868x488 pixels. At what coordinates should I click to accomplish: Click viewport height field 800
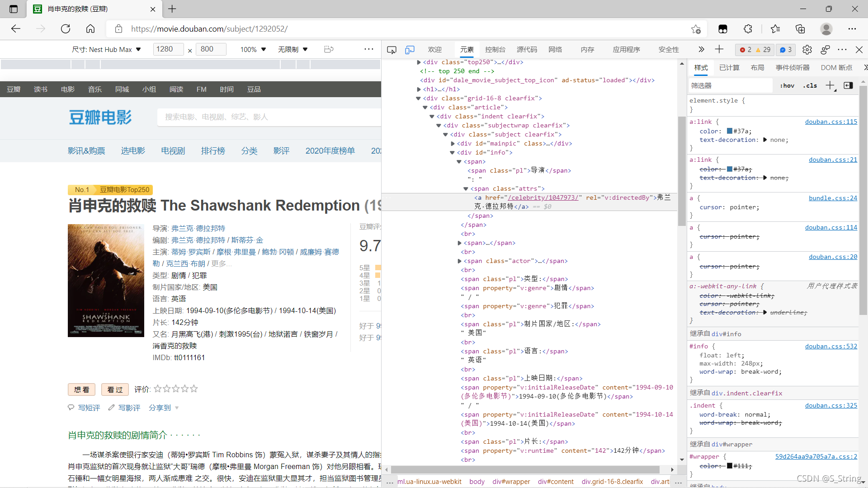point(211,49)
